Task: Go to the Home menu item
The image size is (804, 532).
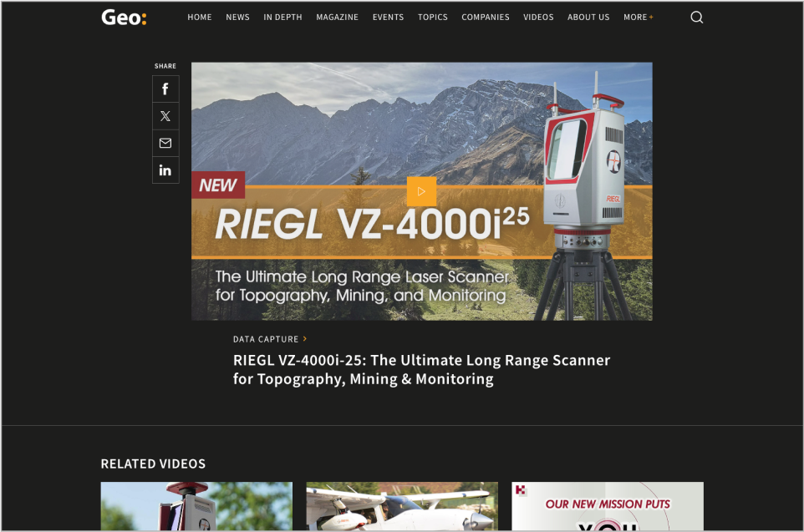Action: pos(200,18)
